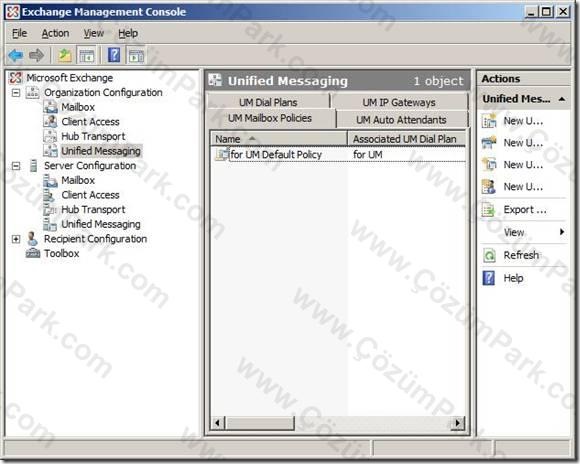The height and width of the screenshot is (464, 580).
Task: Select Microsoft Exchange root label
Action: [70, 78]
